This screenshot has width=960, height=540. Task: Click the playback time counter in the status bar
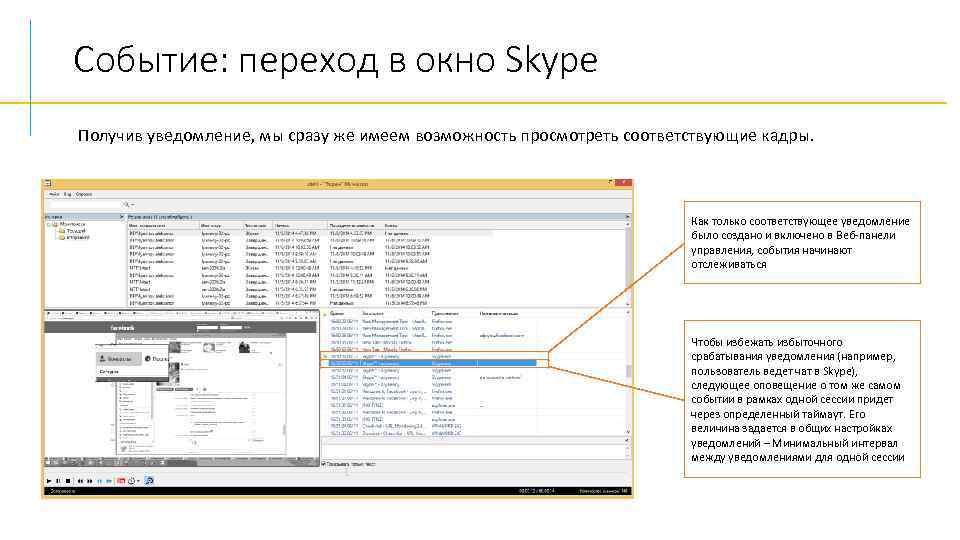click(536, 491)
